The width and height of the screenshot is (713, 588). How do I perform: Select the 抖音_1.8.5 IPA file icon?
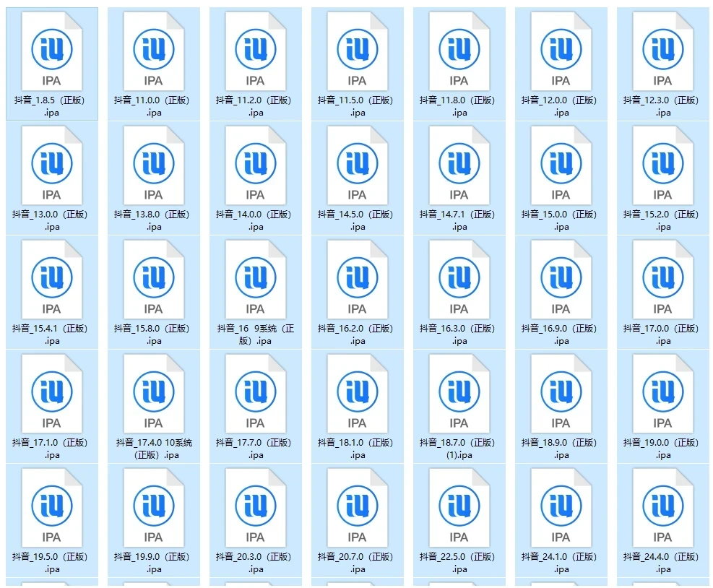coord(52,51)
